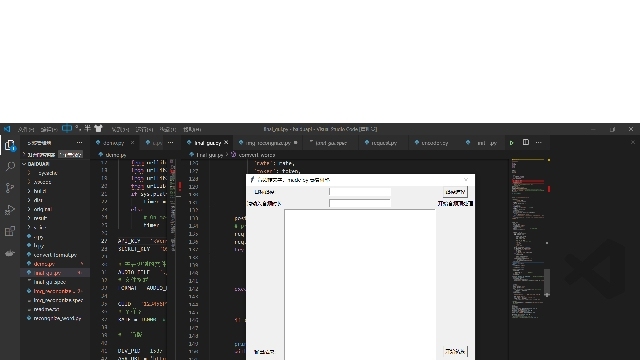Split the editor with the layout icon
The height and width of the screenshot is (360, 640).
point(526,142)
